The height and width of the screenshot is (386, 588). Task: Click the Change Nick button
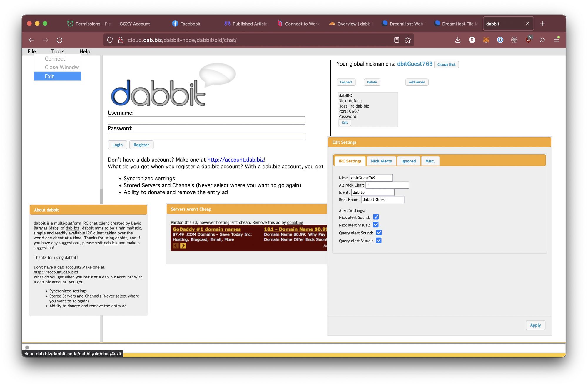click(446, 65)
